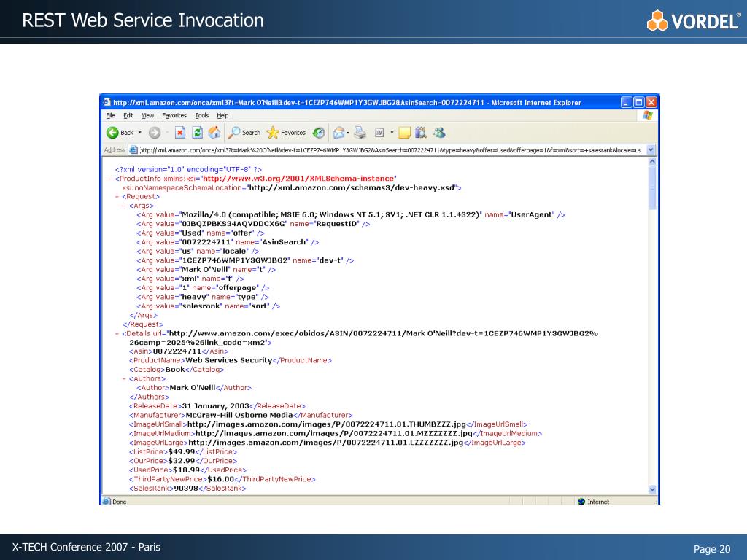
Task: Click the RequestID Arg line
Action: 253,224
